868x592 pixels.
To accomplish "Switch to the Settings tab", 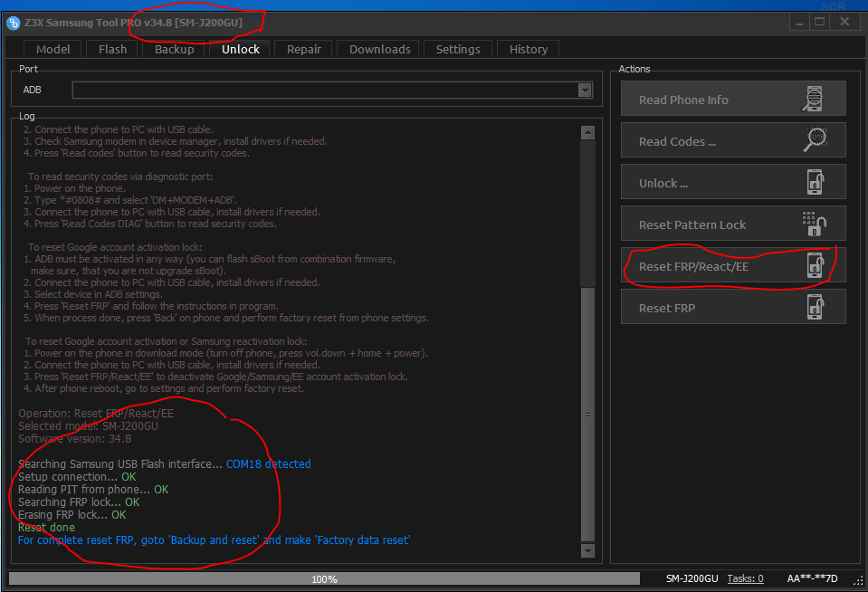I will pyautogui.click(x=458, y=49).
